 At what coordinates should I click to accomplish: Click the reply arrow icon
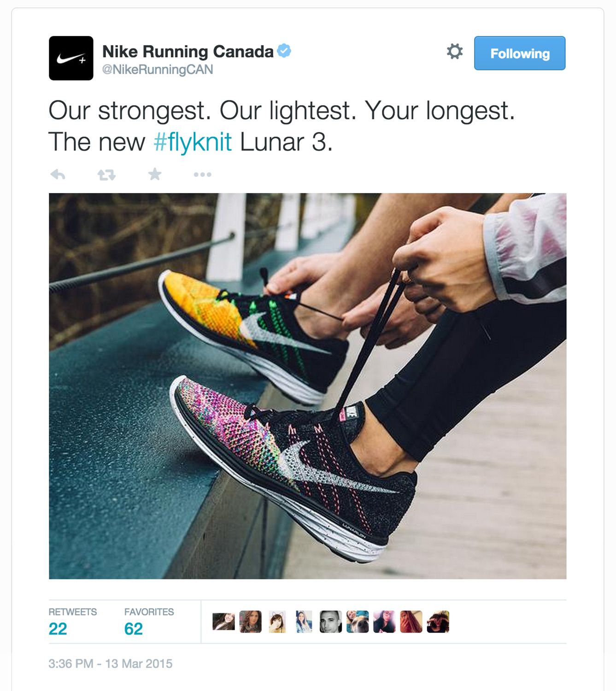point(58,175)
